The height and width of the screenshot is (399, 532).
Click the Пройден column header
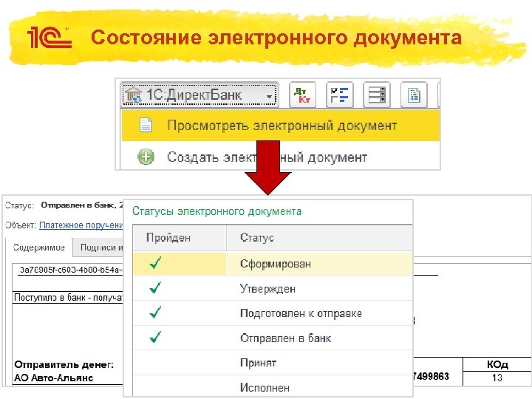tap(180, 237)
